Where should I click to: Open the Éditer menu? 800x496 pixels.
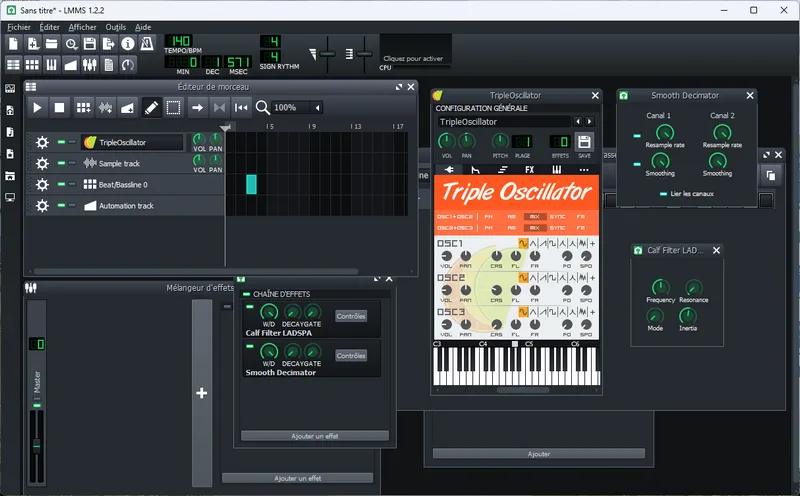coord(49,27)
